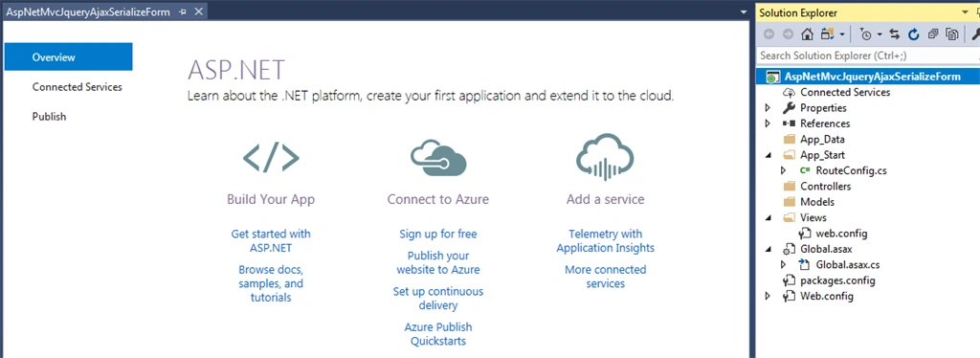Pin the document tab
The height and width of the screenshot is (358, 980).
[183, 11]
